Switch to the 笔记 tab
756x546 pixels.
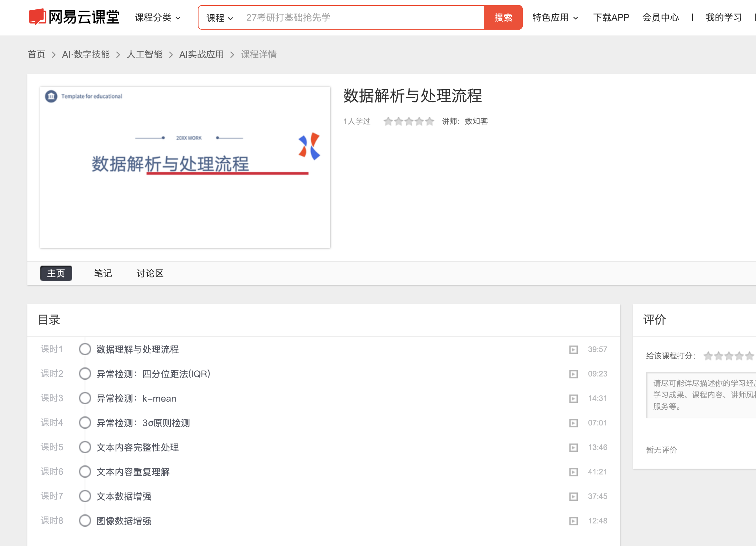(103, 273)
